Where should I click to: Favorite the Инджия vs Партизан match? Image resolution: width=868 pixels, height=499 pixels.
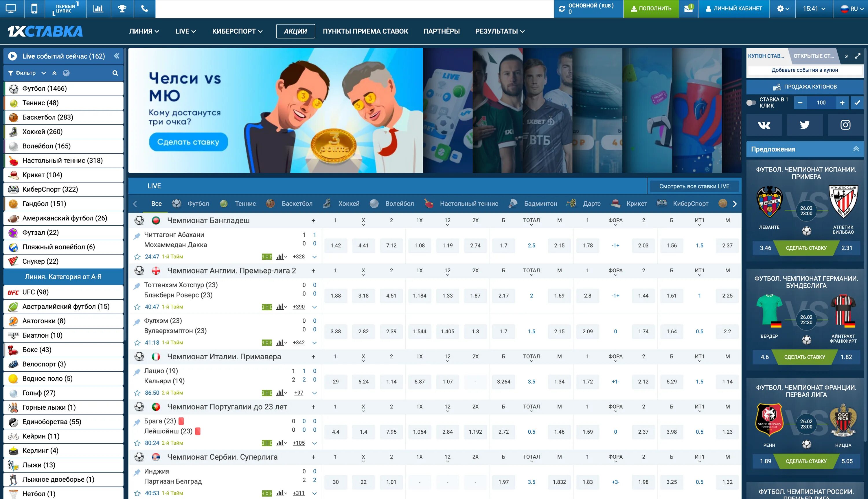tap(137, 493)
